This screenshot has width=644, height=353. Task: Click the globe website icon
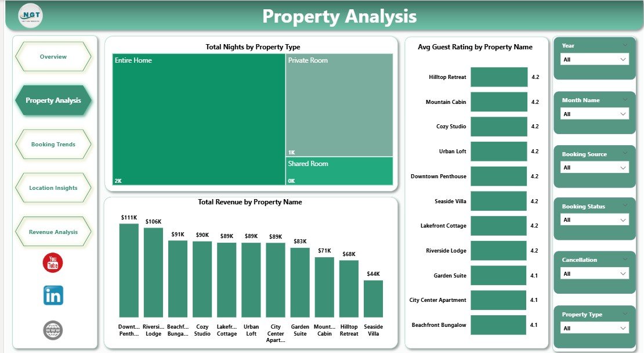point(53,330)
